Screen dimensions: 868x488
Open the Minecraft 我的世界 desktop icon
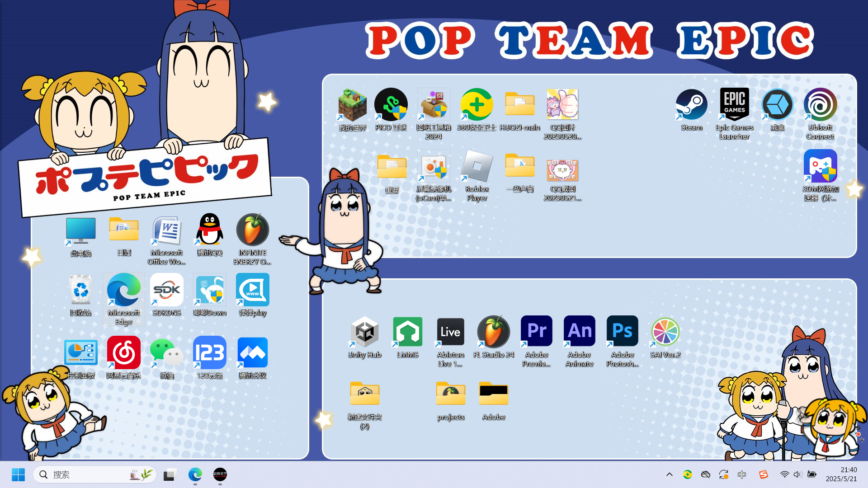coord(353,110)
